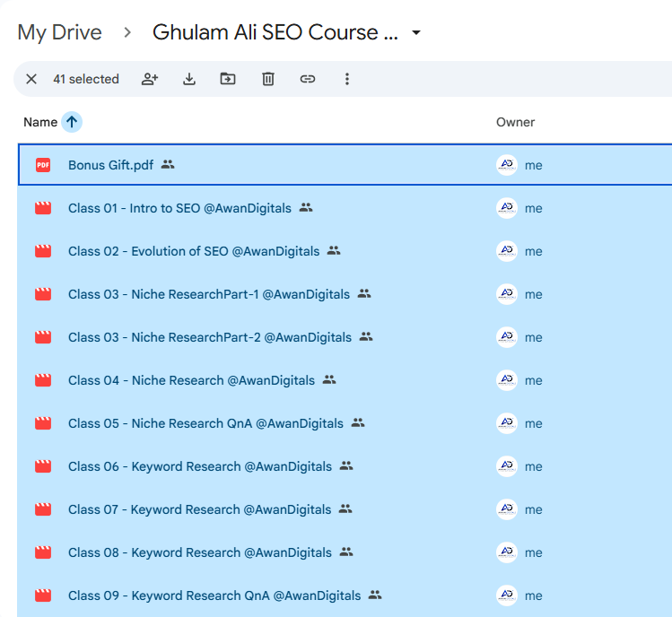Click owner avatar in Class 01 row
The image size is (672, 617).
coord(507,208)
